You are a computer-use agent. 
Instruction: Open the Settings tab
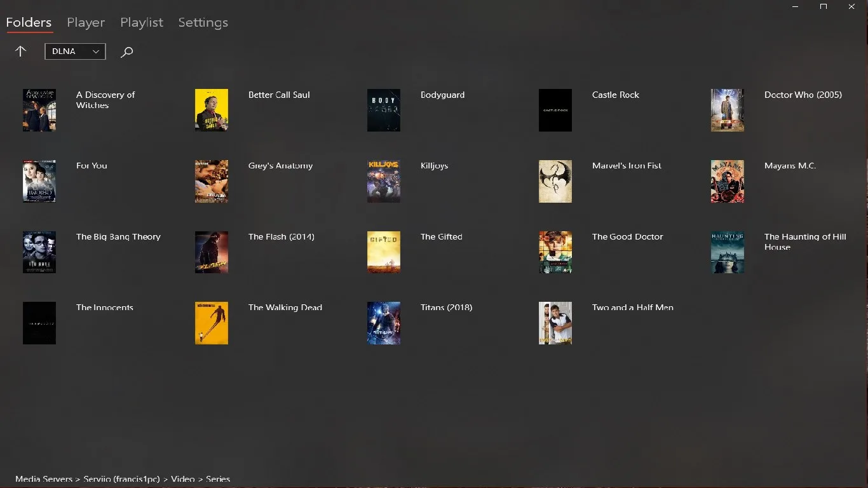point(203,22)
